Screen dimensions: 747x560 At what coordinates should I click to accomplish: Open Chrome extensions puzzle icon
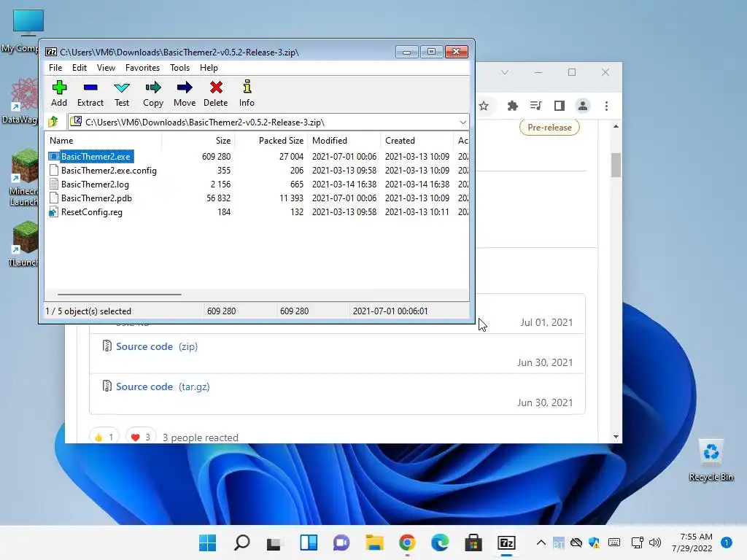513,106
